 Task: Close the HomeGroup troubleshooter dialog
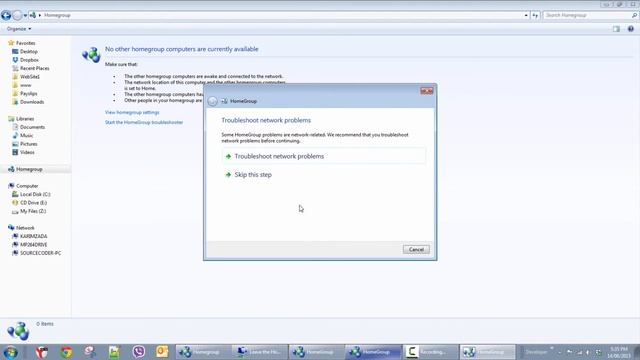point(427,91)
